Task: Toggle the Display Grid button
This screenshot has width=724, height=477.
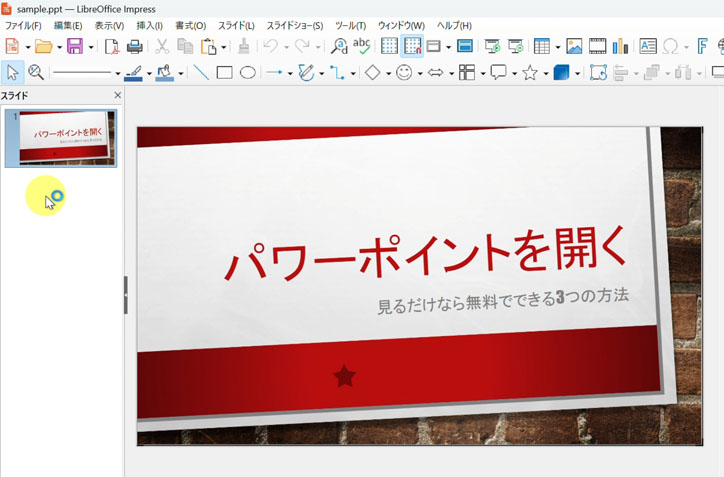Action: [x=390, y=46]
